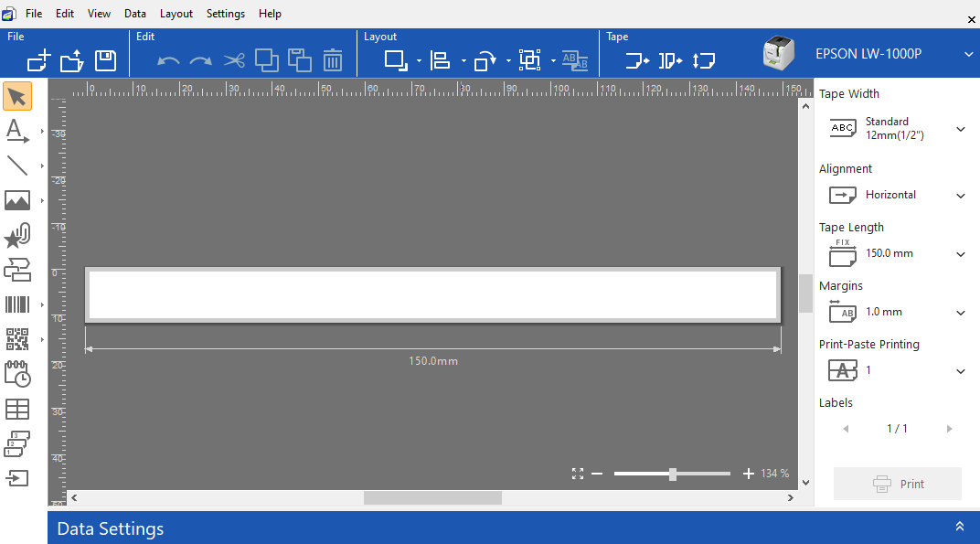980x544 pixels.
Task: Select the Line drawing tool
Action: pyautogui.click(x=16, y=165)
